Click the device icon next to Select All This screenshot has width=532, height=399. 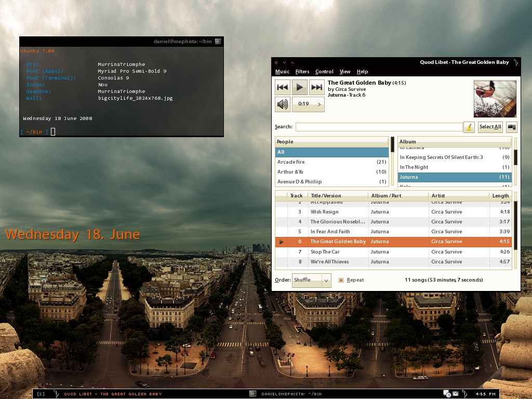coord(512,127)
